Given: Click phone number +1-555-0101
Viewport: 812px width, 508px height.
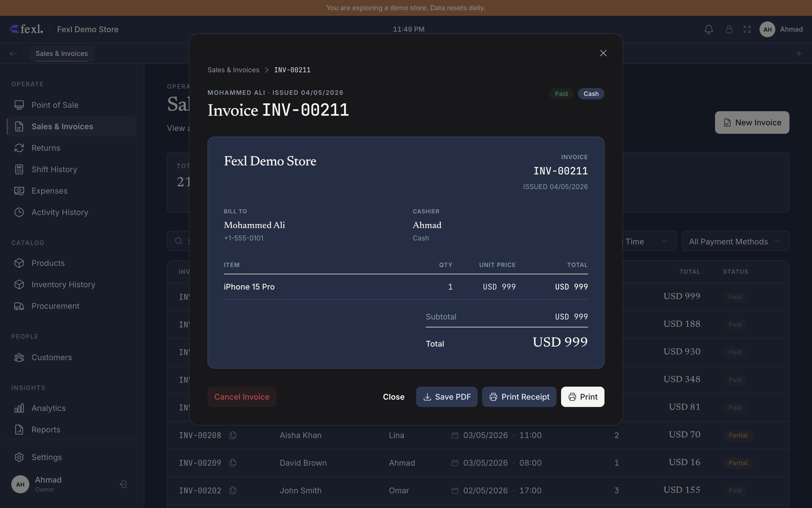Looking at the screenshot, I should coord(244,238).
